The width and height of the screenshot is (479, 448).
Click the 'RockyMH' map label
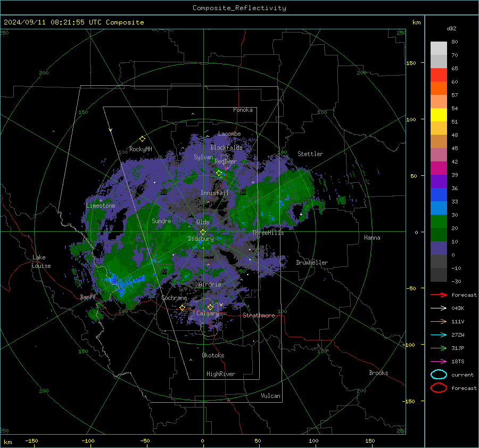point(141,149)
